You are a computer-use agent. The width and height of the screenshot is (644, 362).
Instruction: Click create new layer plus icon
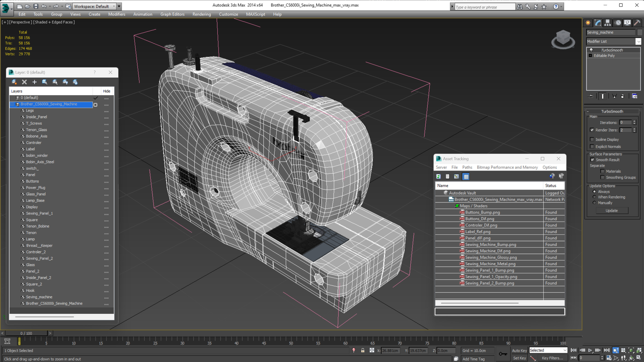(x=35, y=82)
